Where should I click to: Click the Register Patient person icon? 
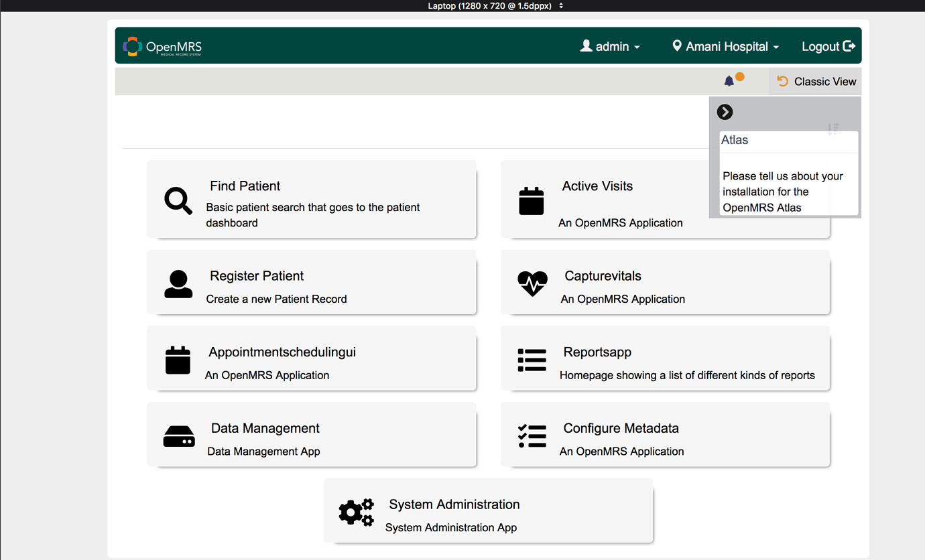point(177,284)
